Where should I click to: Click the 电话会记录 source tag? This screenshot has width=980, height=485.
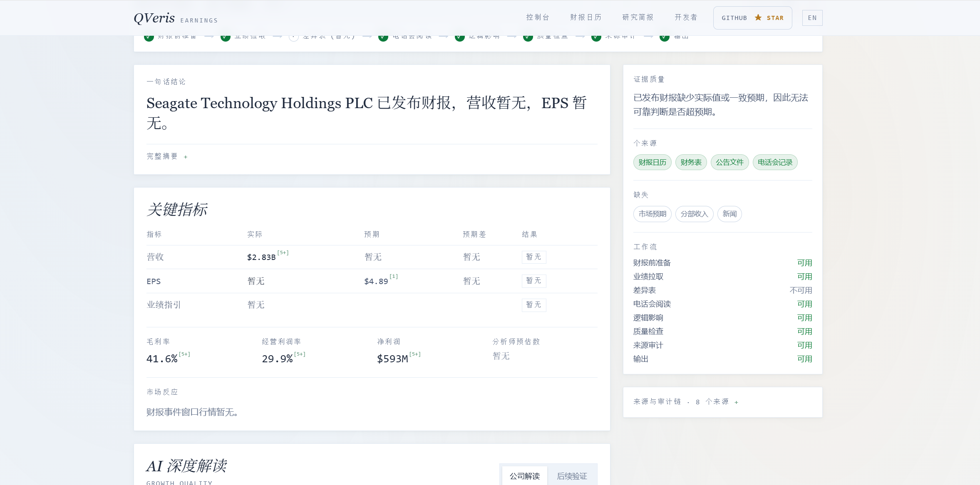(x=775, y=162)
